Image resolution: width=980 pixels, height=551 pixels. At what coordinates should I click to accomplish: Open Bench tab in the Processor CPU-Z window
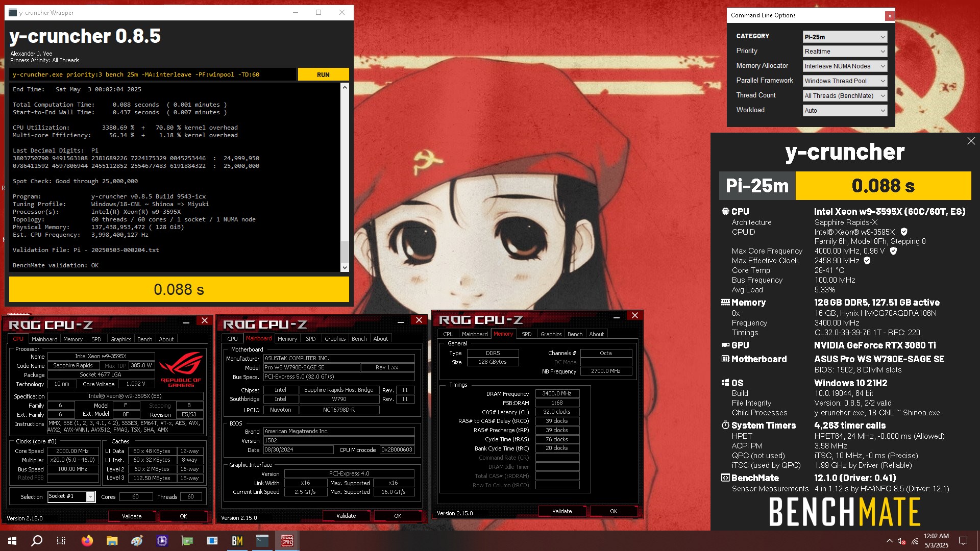pos(145,339)
